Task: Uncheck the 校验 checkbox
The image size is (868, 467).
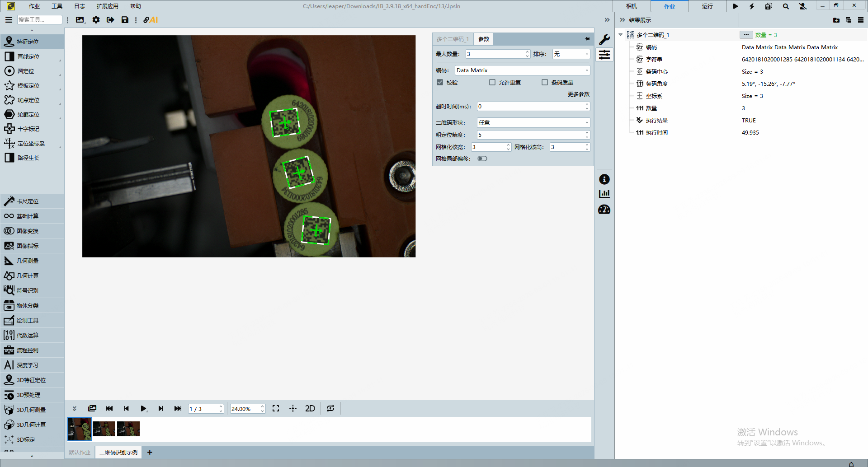Action: (x=440, y=82)
